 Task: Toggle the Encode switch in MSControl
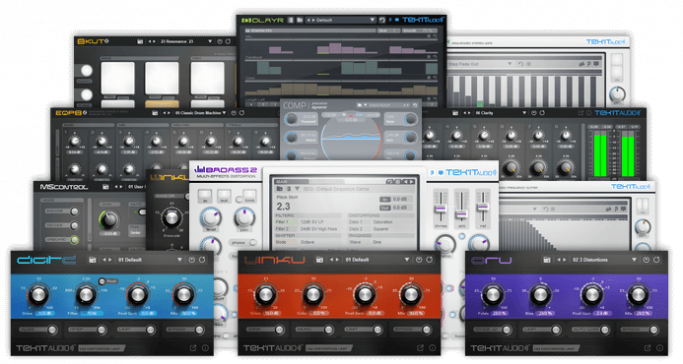click(x=74, y=212)
